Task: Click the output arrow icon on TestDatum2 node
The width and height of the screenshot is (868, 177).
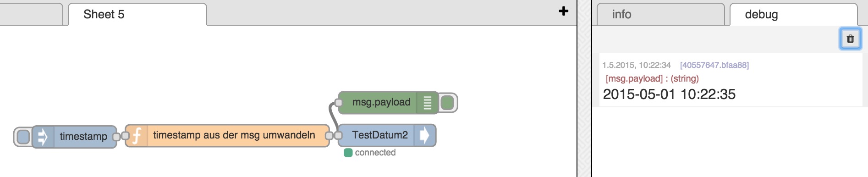Action: pyautogui.click(x=424, y=135)
